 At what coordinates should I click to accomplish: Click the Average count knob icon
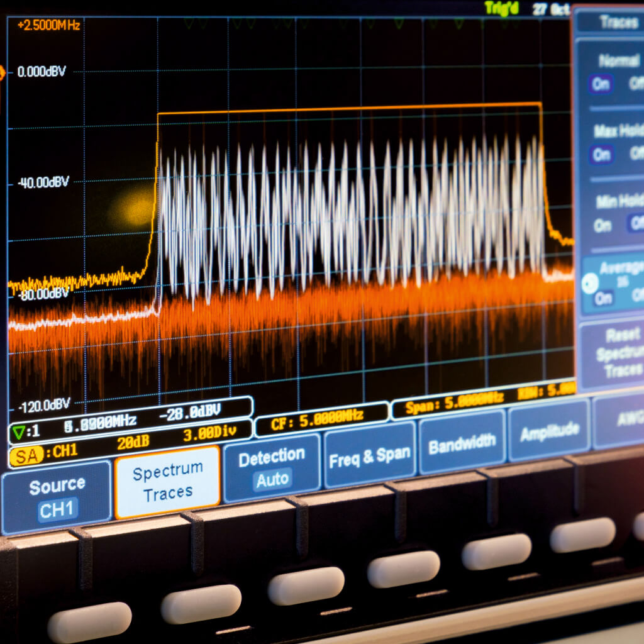click(x=590, y=284)
